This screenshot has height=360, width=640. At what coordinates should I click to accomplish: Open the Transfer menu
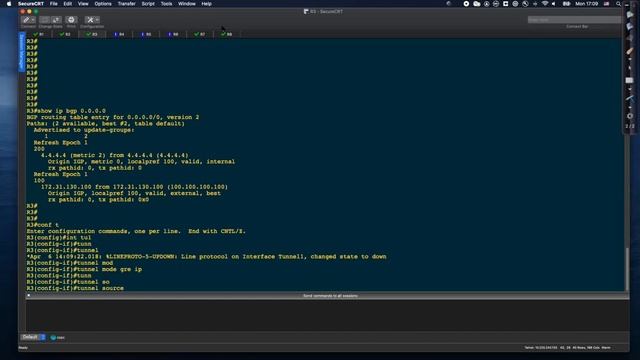(127, 4)
